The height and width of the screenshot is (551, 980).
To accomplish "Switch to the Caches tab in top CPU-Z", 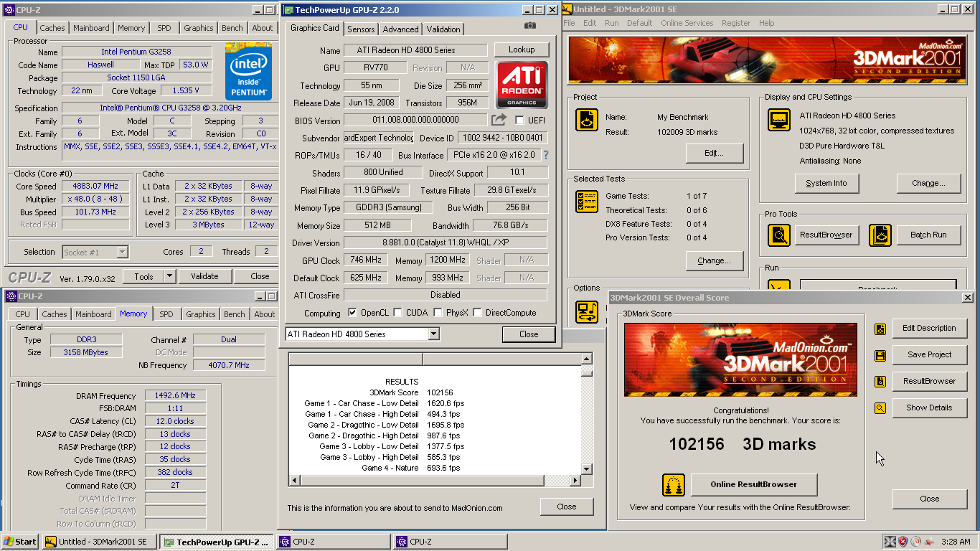I will point(52,28).
